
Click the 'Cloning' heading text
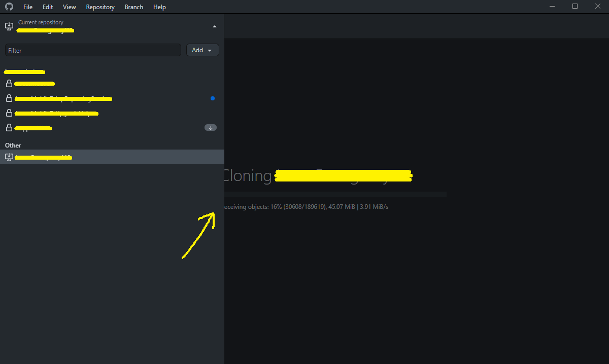[248, 175]
